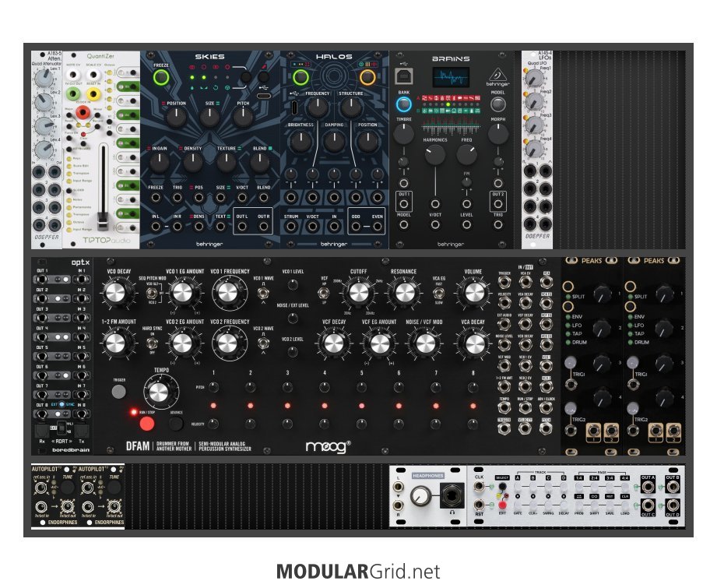The width and height of the screenshot is (717, 588).
Task: Click the large headphone output jack
Action: pyautogui.click(x=452, y=496)
